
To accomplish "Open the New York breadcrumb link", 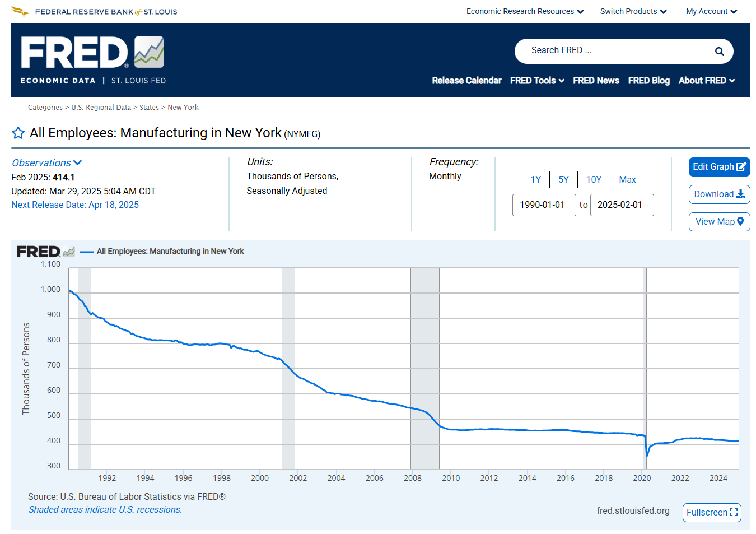I will point(183,108).
